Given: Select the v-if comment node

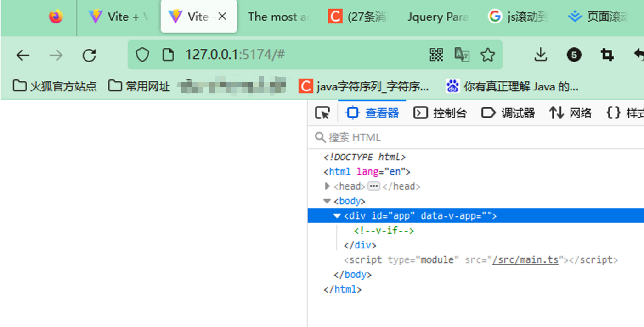Looking at the screenshot, I should coord(384,231).
